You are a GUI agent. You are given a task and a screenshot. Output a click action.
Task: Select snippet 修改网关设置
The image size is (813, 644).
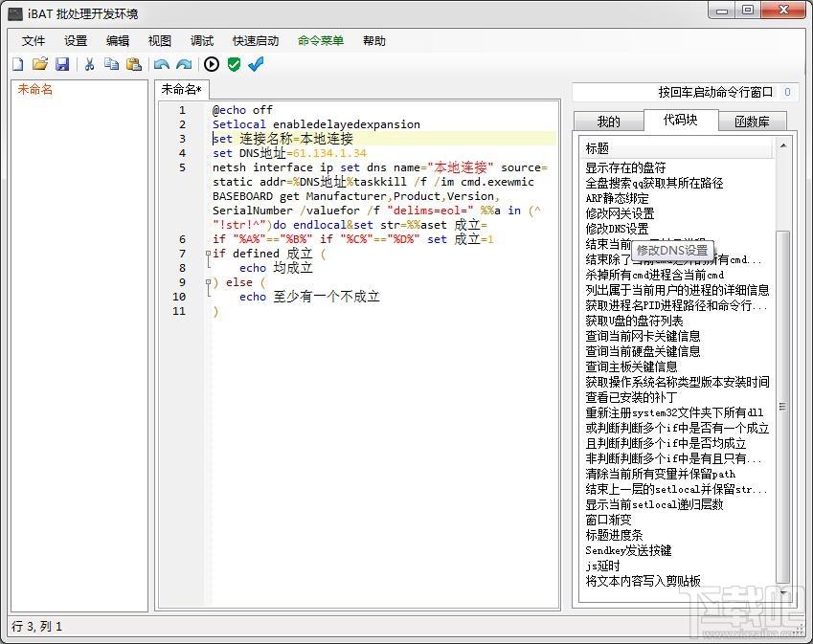click(620, 213)
